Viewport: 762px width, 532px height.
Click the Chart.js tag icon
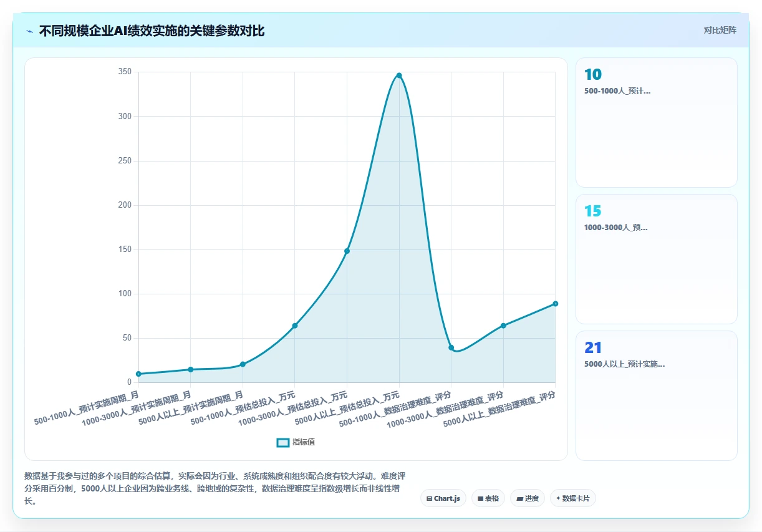(x=430, y=498)
